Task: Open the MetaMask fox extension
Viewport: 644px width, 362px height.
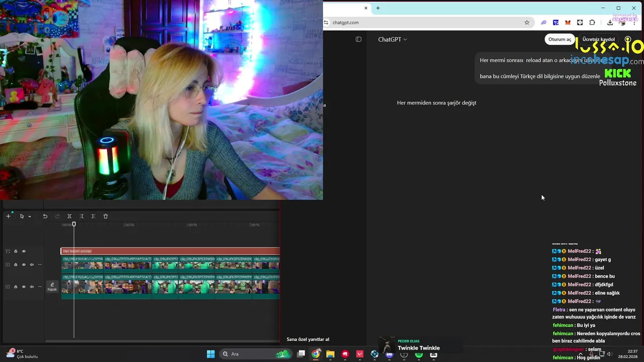Action: click(x=568, y=22)
